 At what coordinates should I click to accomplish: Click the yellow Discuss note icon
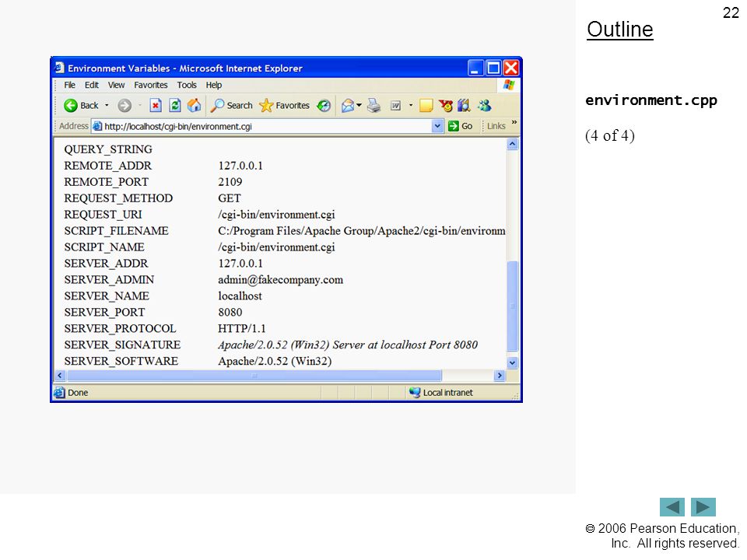pos(426,105)
